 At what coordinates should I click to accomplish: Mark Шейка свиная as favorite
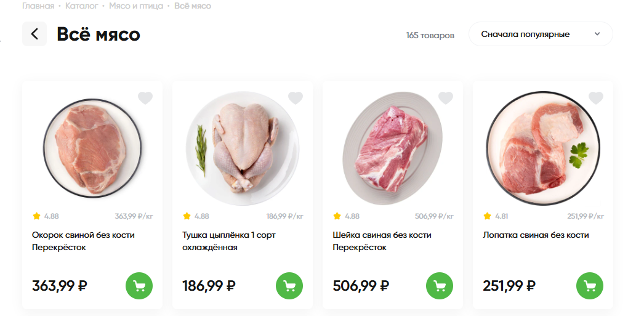point(446,98)
